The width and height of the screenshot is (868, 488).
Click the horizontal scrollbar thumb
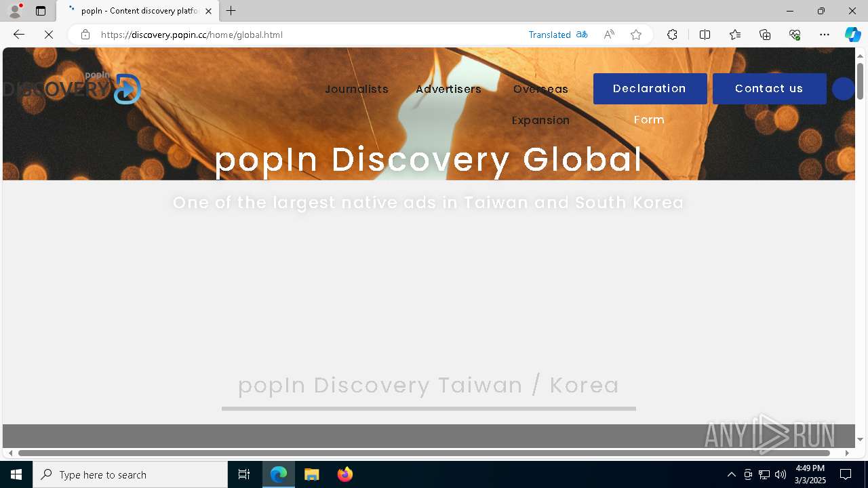pyautogui.click(x=424, y=453)
